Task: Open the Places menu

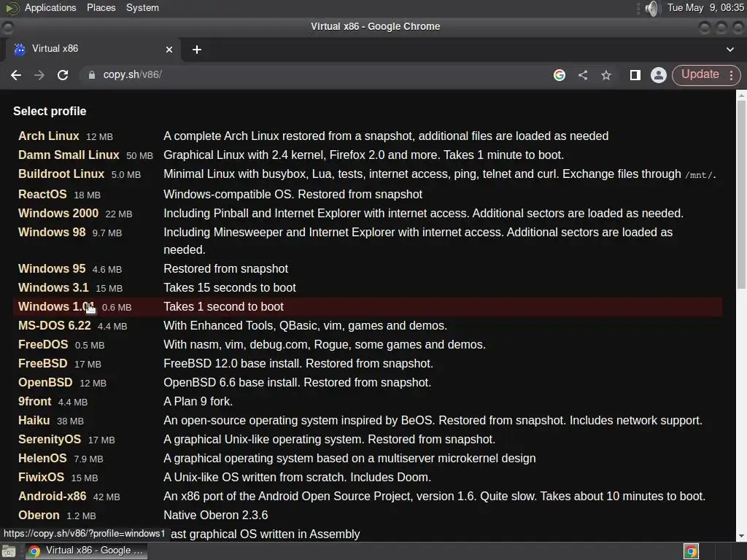Action: pyautogui.click(x=101, y=7)
